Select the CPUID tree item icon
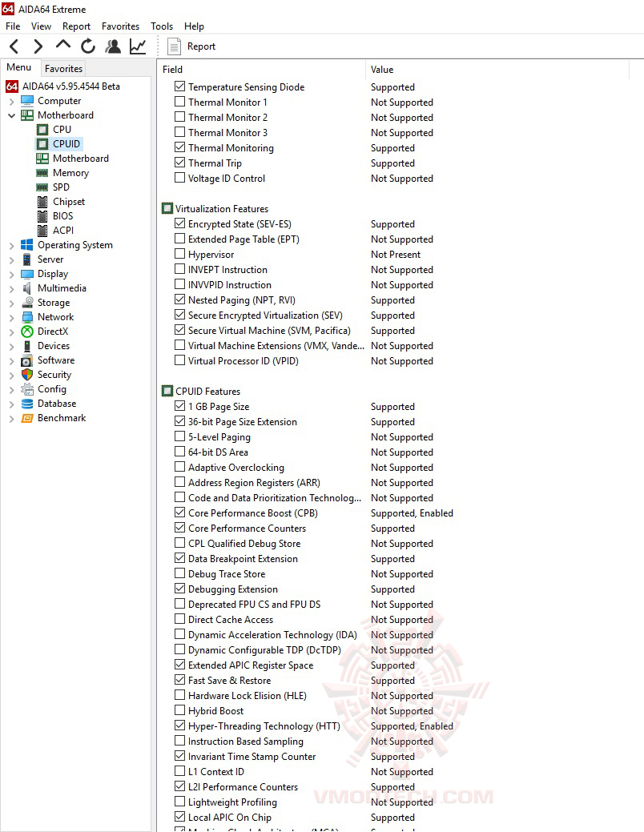This screenshot has width=644, height=832. pos(42,144)
